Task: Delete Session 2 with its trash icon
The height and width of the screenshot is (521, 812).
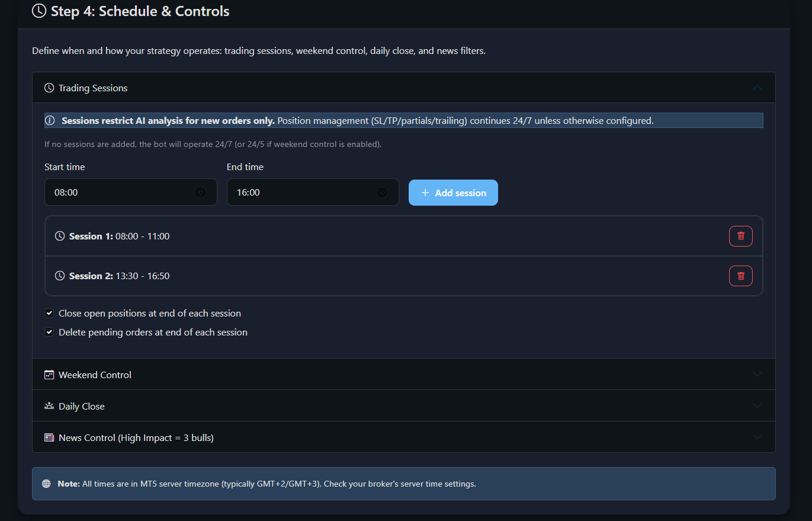Action: click(740, 276)
